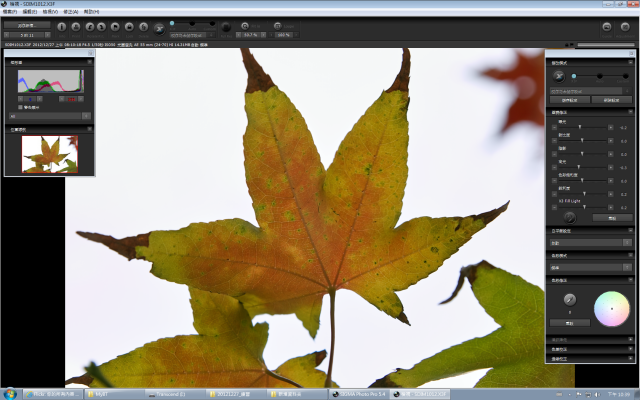The height and width of the screenshot is (400, 640).
Task: Open the 幫助(H) help menu
Action: click(91, 12)
